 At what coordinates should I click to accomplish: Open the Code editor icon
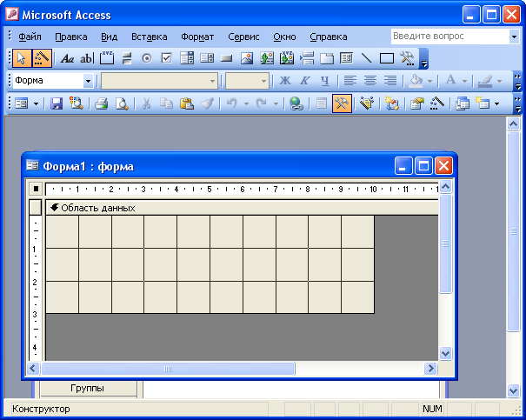[392, 103]
